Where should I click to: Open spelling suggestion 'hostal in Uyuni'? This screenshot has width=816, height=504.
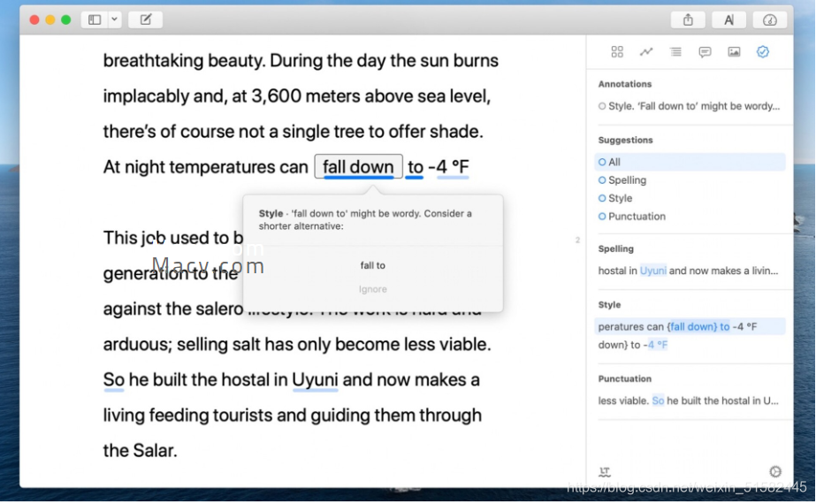pyautogui.click(x=688, y=271)
